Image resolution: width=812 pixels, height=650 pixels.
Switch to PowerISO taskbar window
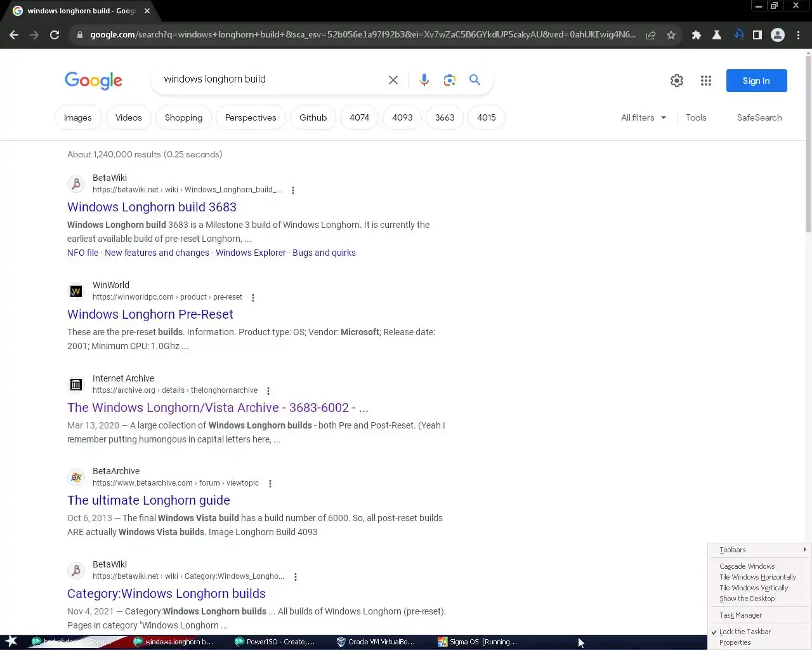(x=275, y=642)
